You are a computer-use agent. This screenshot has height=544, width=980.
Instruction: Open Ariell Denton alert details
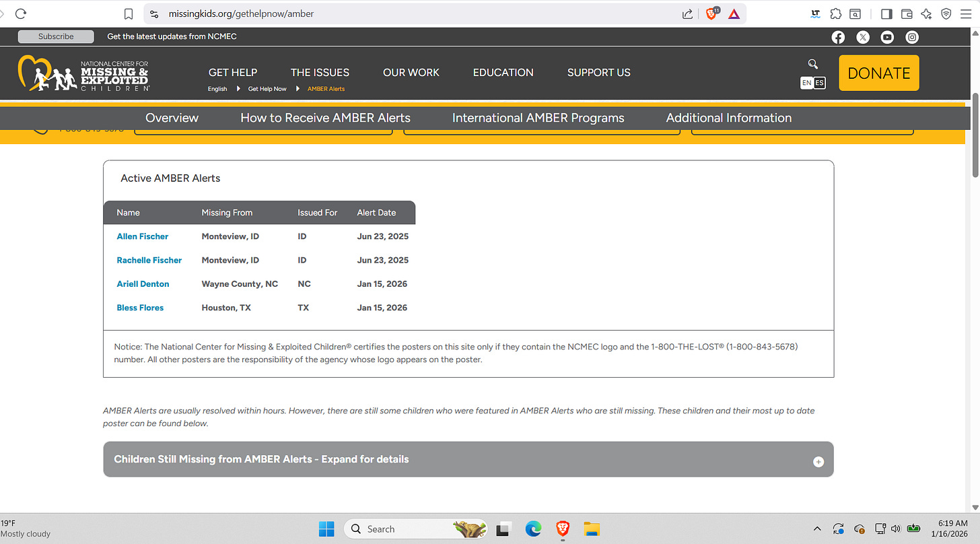point(143,284)
